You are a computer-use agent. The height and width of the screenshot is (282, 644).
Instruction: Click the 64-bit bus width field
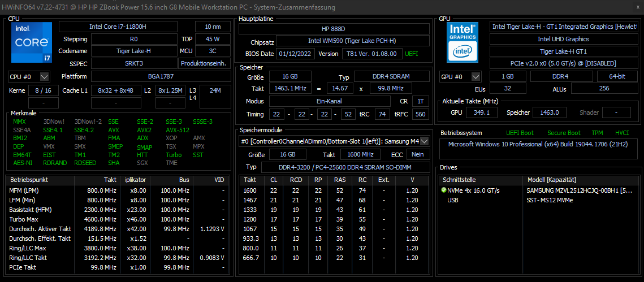pyautogui.click(x=618, y=76)
